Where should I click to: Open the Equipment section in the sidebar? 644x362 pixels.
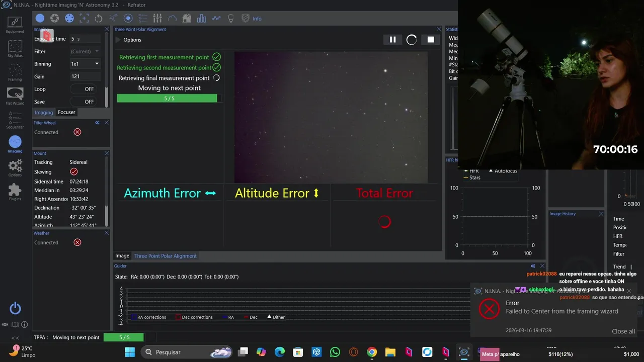(15, 25)
